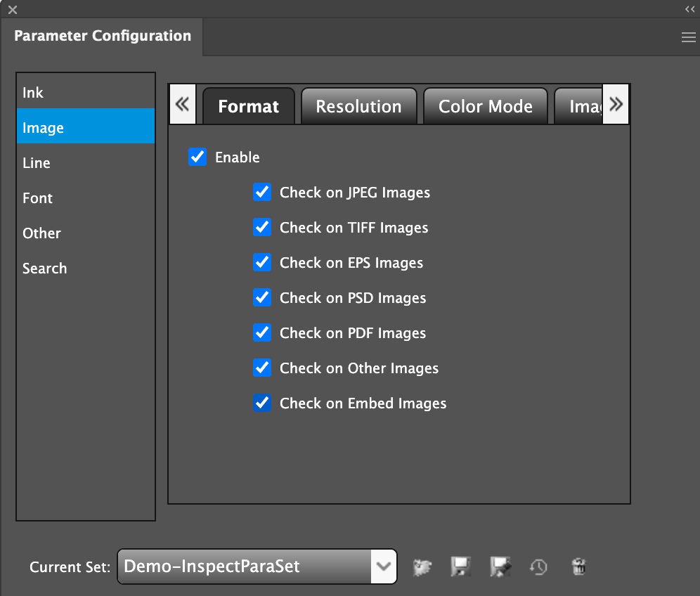Viewport: 700px width, 596px height.
Task: Collapse the panel with the double-arrow icon
Action: click(689, 9)
